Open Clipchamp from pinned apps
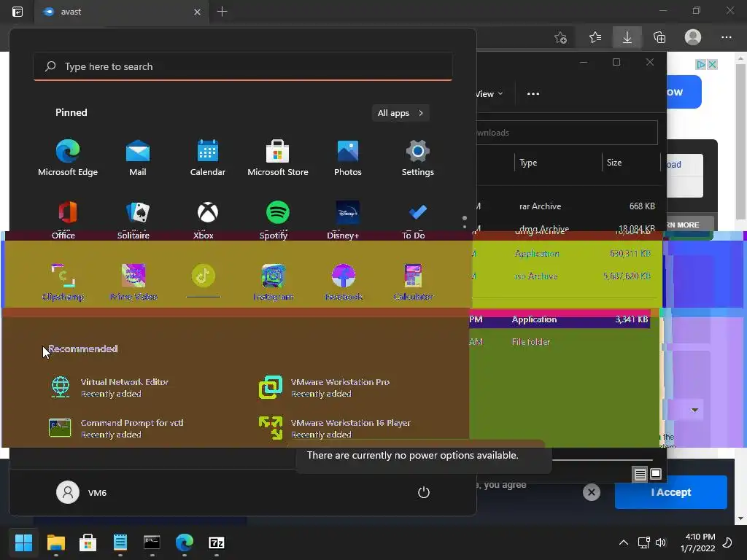747x560 pixels. (63, 282)
